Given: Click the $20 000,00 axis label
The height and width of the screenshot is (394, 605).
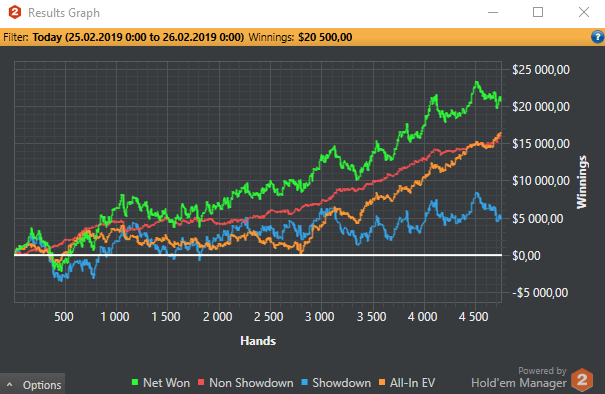Looking at the screenshot, I should [x=541, y=107].
